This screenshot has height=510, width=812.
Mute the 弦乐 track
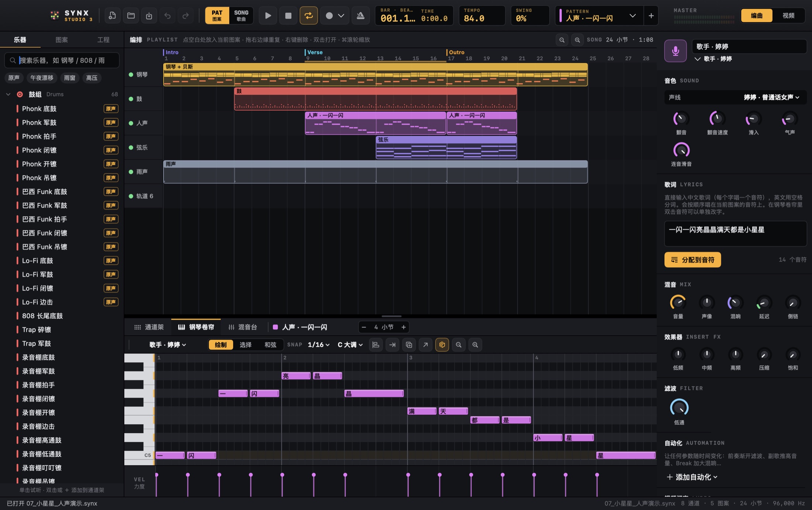(x=131, y=147)
